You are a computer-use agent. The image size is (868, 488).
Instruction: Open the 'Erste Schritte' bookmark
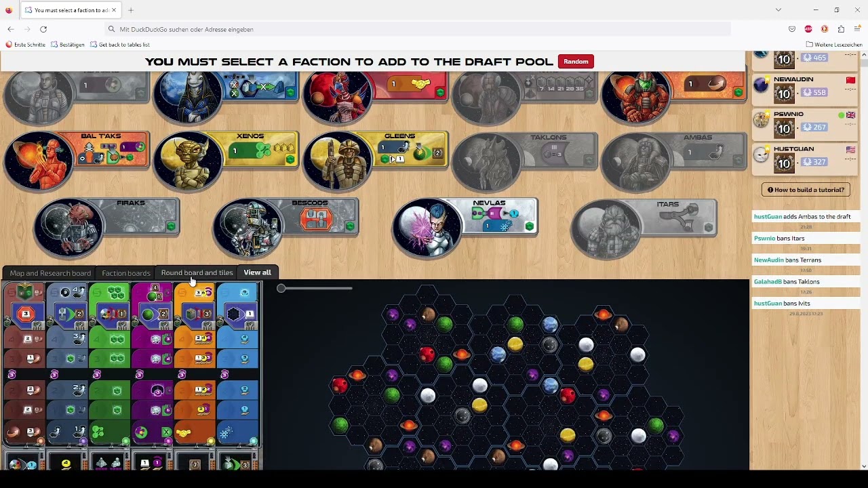[25, 45]
